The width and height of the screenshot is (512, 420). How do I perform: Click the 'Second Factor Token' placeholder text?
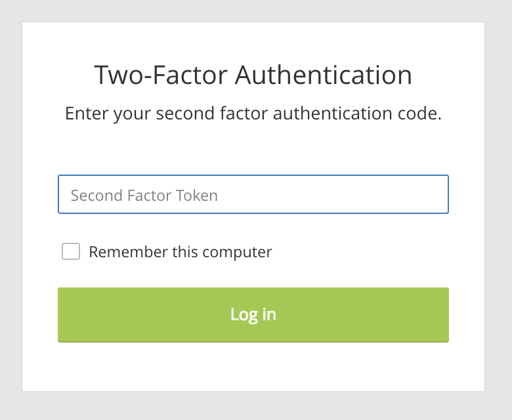pos(144,196)
